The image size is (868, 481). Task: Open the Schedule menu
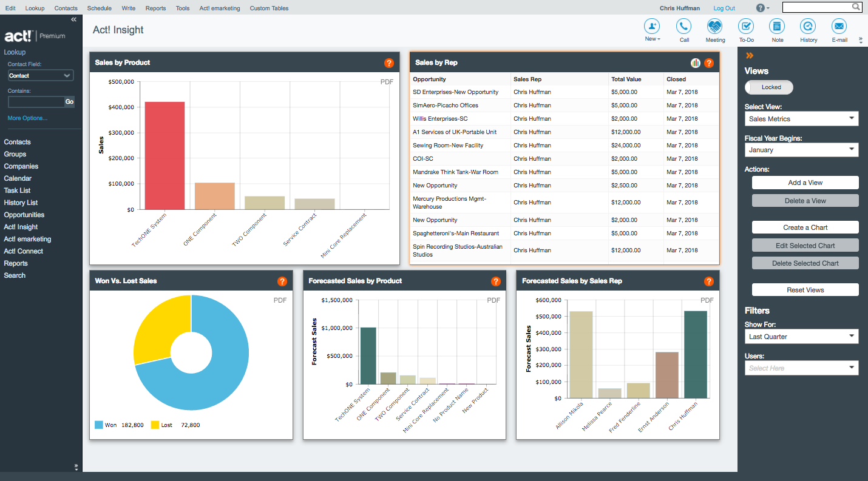pos(100,8)
